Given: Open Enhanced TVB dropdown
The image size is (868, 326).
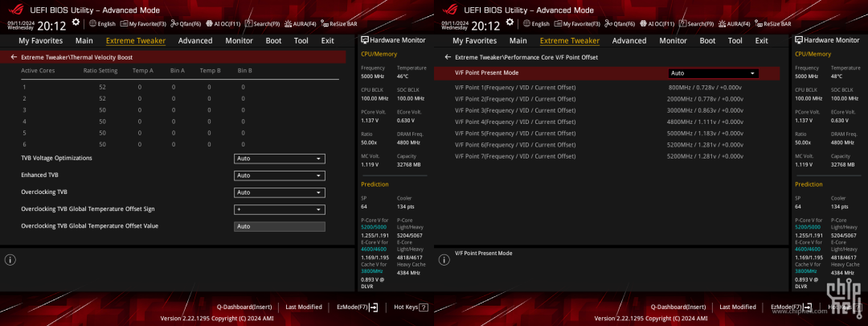Looking at the screenshot, I should [x=280, y=175].
